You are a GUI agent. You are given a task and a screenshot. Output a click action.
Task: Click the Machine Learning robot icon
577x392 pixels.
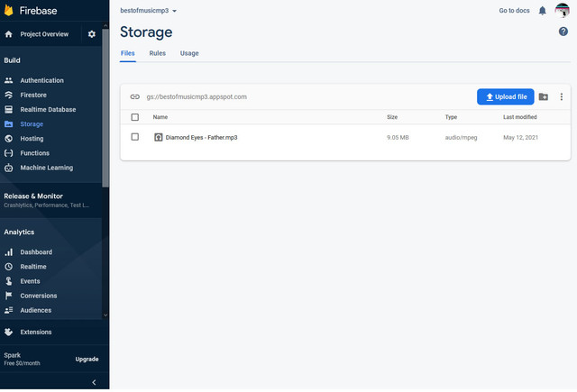tap(9, 168)
